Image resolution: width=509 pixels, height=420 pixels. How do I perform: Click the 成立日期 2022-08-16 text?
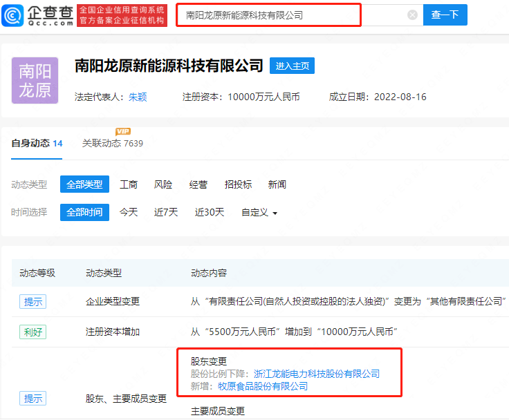tap(378, 97)
